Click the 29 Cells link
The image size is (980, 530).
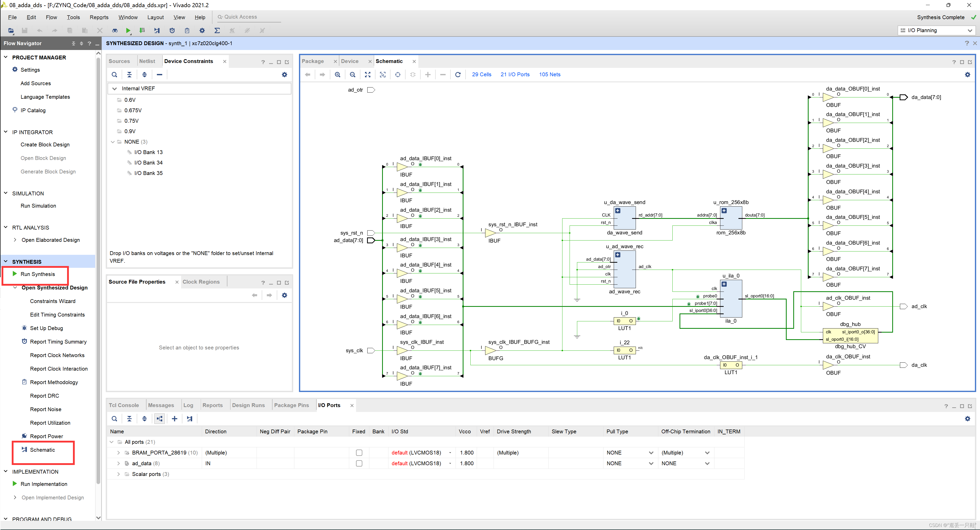click(x=481, y=74)
